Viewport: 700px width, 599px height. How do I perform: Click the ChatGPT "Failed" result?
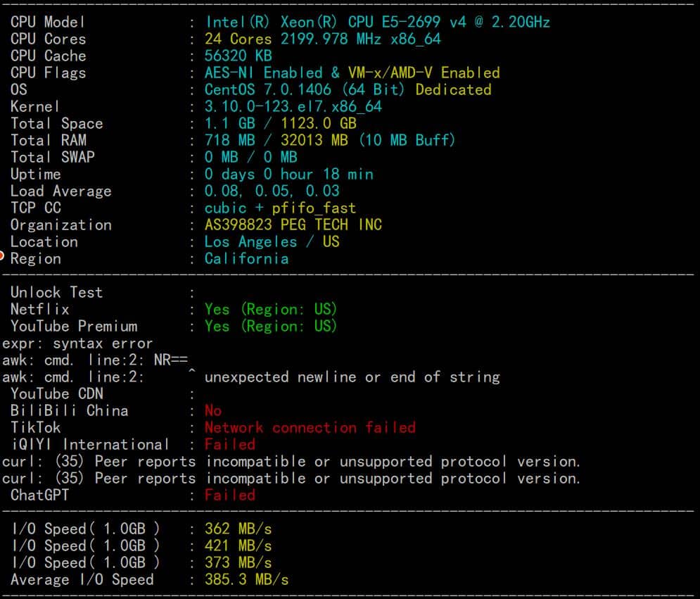(x=230, y=495)
